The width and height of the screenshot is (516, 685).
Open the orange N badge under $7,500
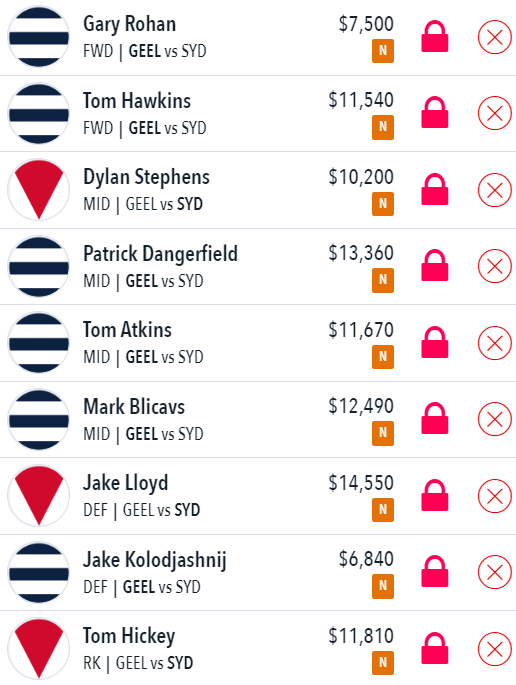coord(383,51)
